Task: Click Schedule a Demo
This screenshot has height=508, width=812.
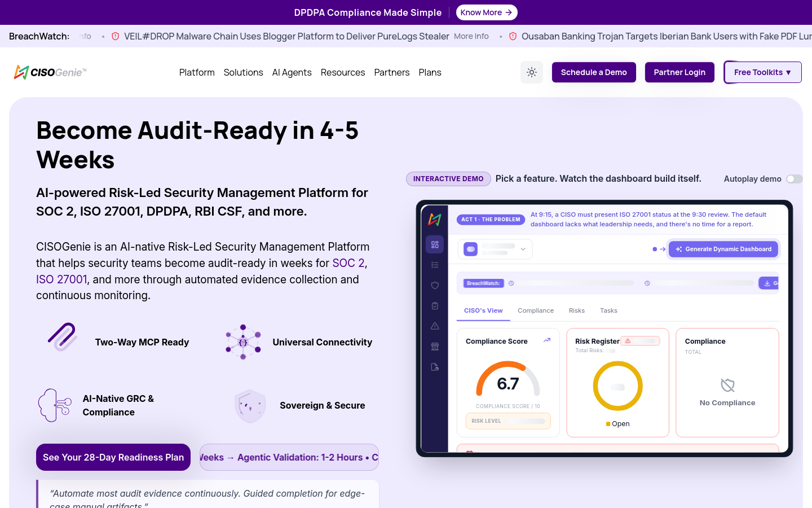Action: coord(594,72)
